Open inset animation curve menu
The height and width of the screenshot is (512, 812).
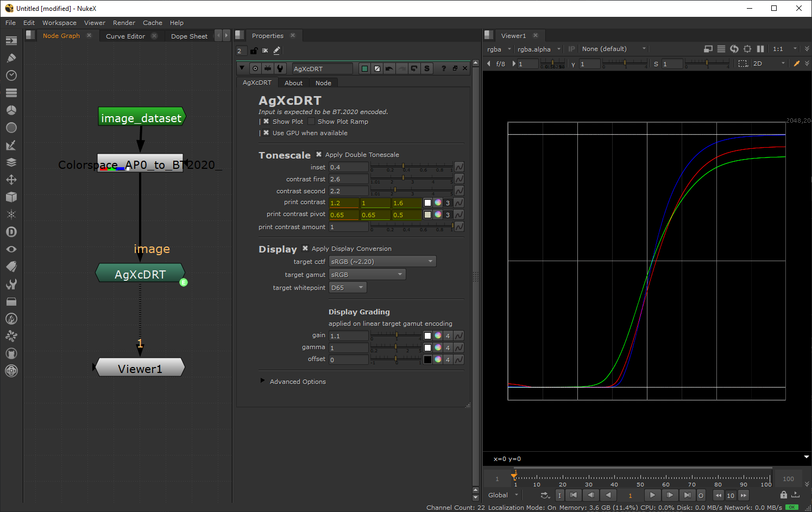(x=459, y=167)
